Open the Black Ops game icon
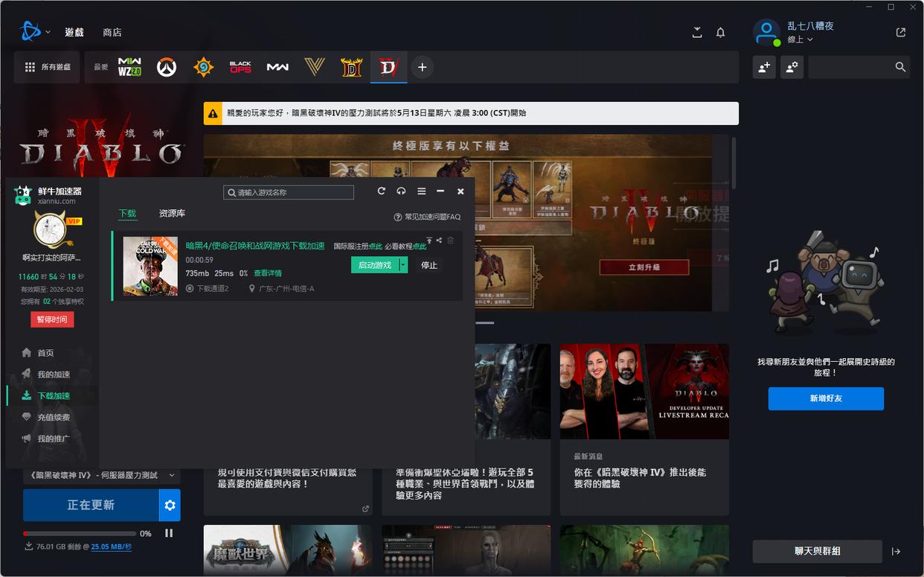The image size is (924, 577). tap(240, 67)
